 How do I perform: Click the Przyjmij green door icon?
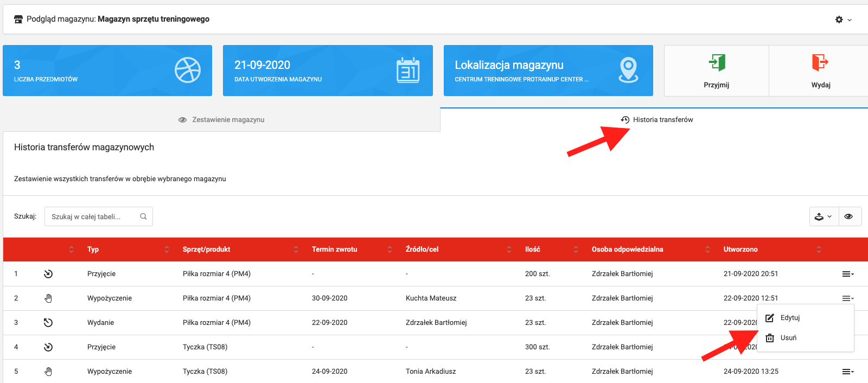[717, 63]
